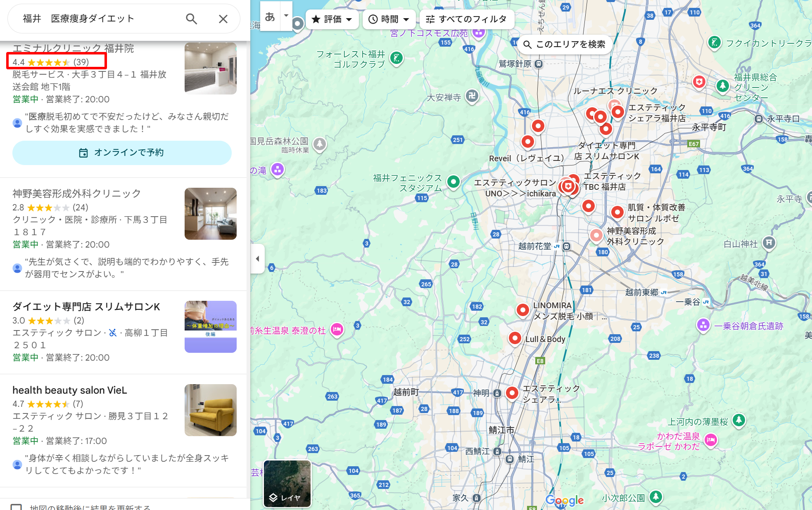Screen dimensions: 812x510
Task: Collapse the side panel with arrow
Action: [x=257, y=259]
